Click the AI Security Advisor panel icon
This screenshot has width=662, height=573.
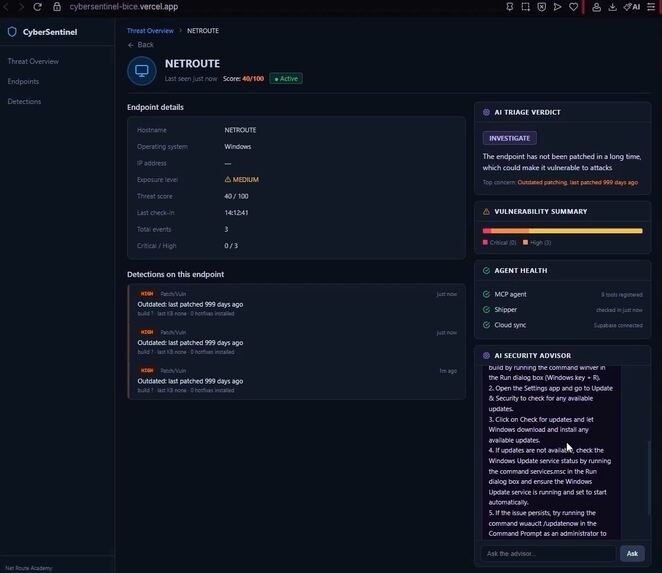coord(486,356)
